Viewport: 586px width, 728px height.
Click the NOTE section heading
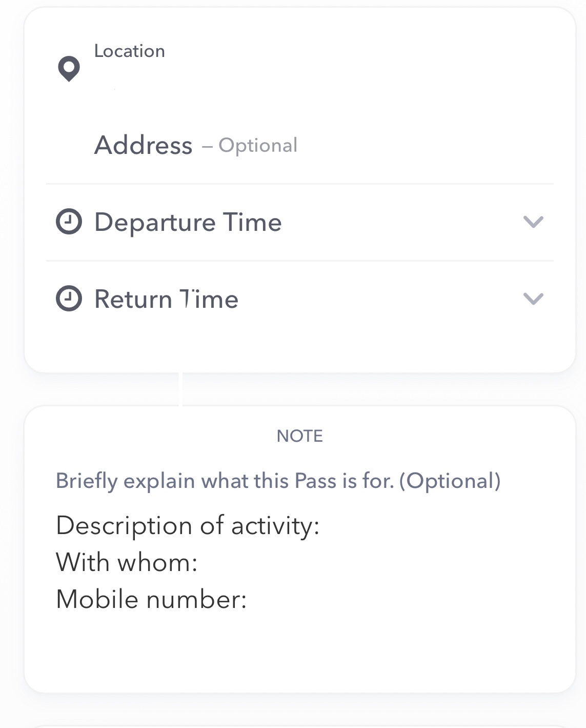[x=299, y=436]
